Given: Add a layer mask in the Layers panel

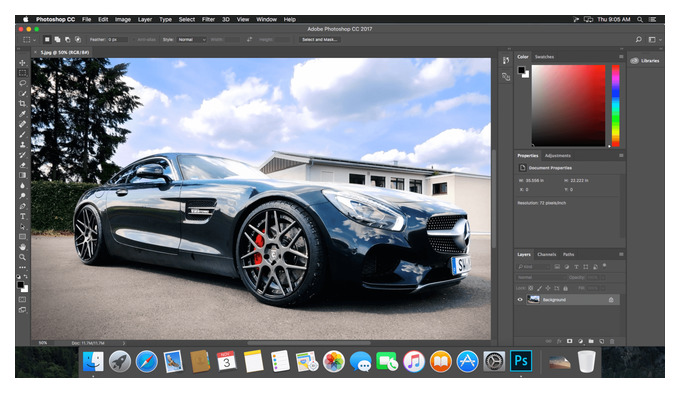Looking at the screenshot, I should coord(570,341).
